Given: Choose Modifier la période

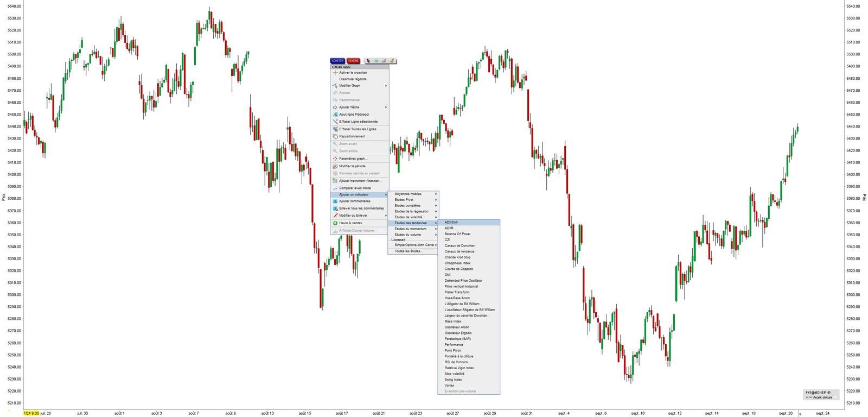Looking at the screenshot, I should coord(360,166).
